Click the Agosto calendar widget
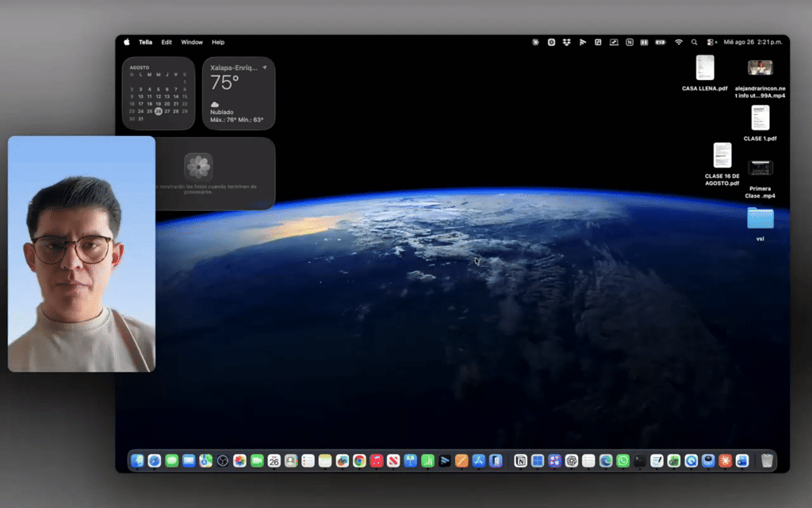Image resolution: width=812 pixels, height=508 pixels. 159,94
